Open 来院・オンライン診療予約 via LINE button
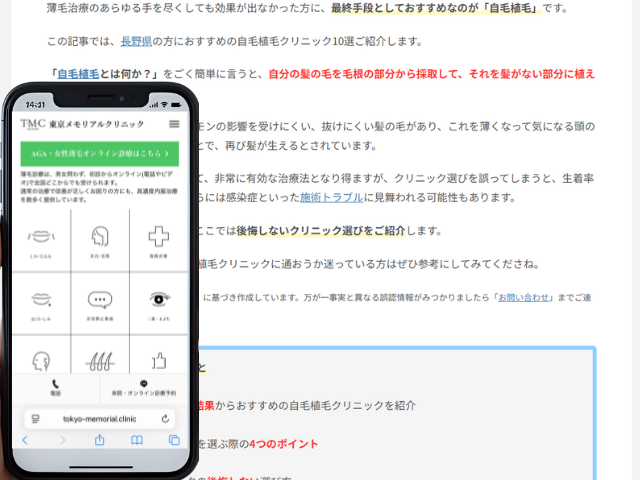The image size is (640, 480). click(x=143, y=387)
